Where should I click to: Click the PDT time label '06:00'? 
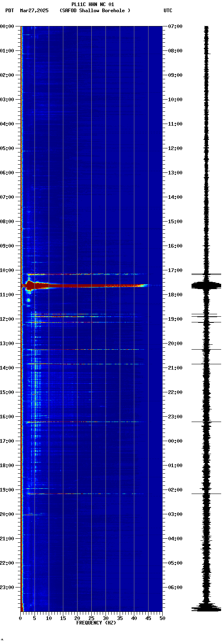click(x=7, y=173)
